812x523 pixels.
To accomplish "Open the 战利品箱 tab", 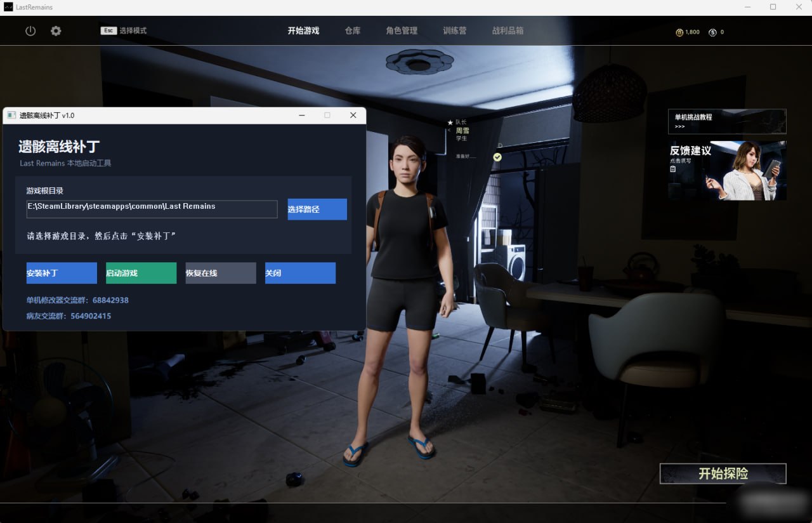I will [508, 30].
